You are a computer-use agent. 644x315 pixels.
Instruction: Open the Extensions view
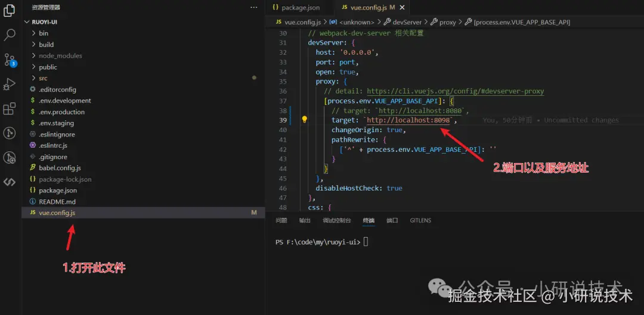click(10, 109)
